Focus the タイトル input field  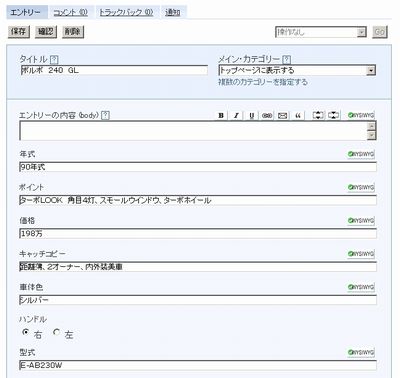(x=114, y=70)
